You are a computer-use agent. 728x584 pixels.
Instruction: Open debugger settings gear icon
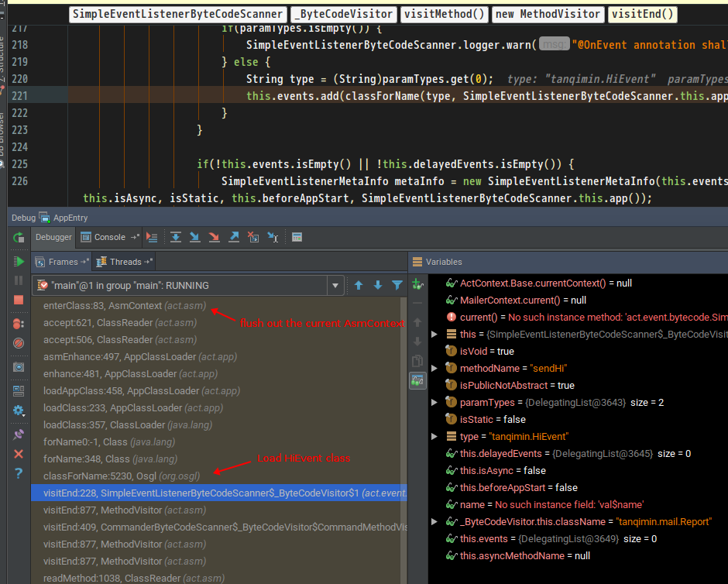click(x=19, y=411)
